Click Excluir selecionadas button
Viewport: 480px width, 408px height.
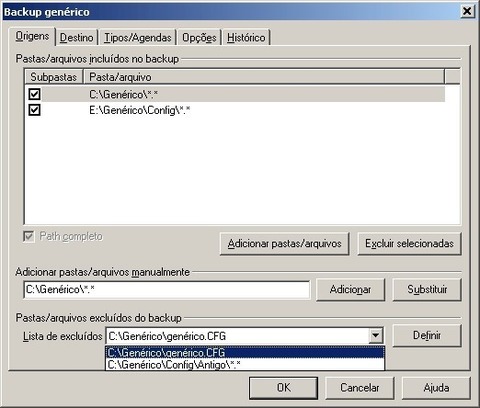coord(409,244)
